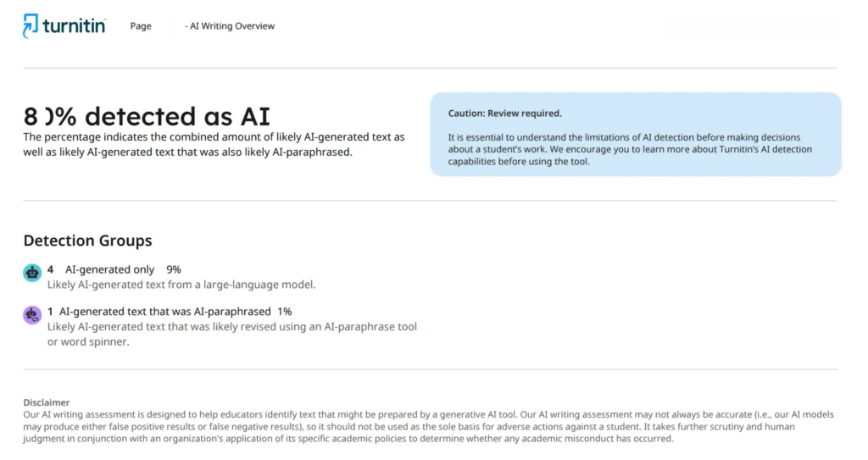Screen dimensions: 868x460
Task: Open the "Detection Groups" heading
Action: tap(87, 241)
